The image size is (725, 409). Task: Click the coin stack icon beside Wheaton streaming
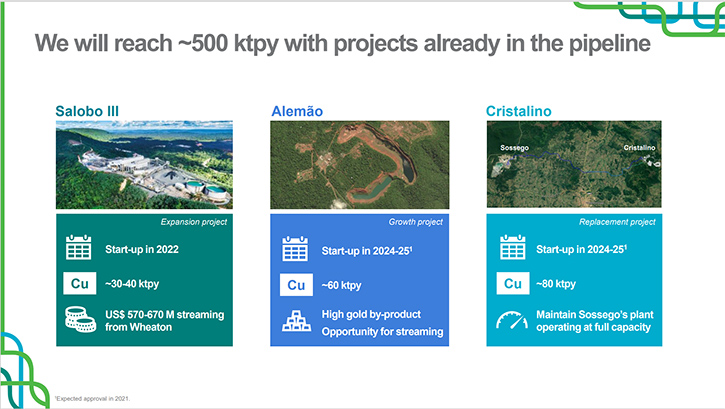[x=80, y=319]
